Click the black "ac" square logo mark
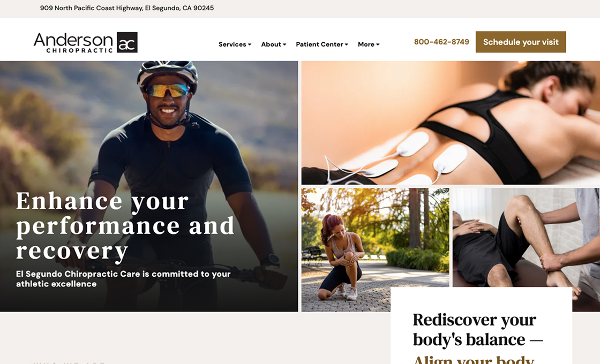 coord(127,42)
